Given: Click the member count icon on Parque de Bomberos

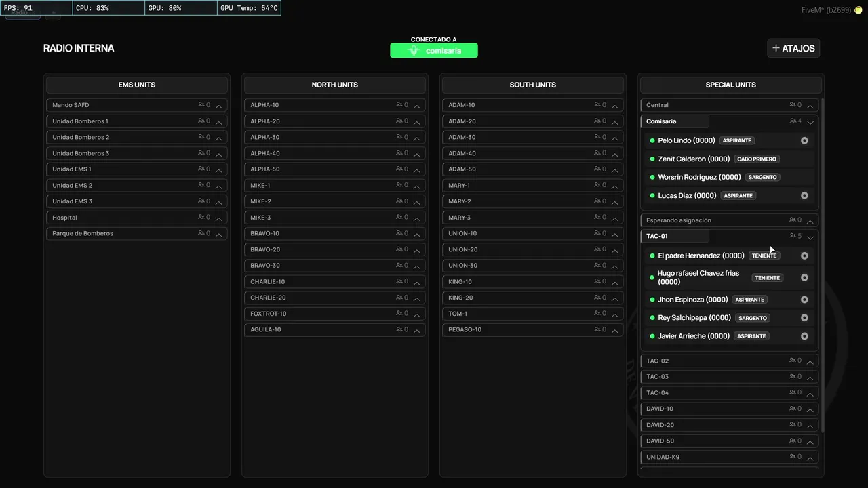Looking at the screenshot, I should click(201, 233).
